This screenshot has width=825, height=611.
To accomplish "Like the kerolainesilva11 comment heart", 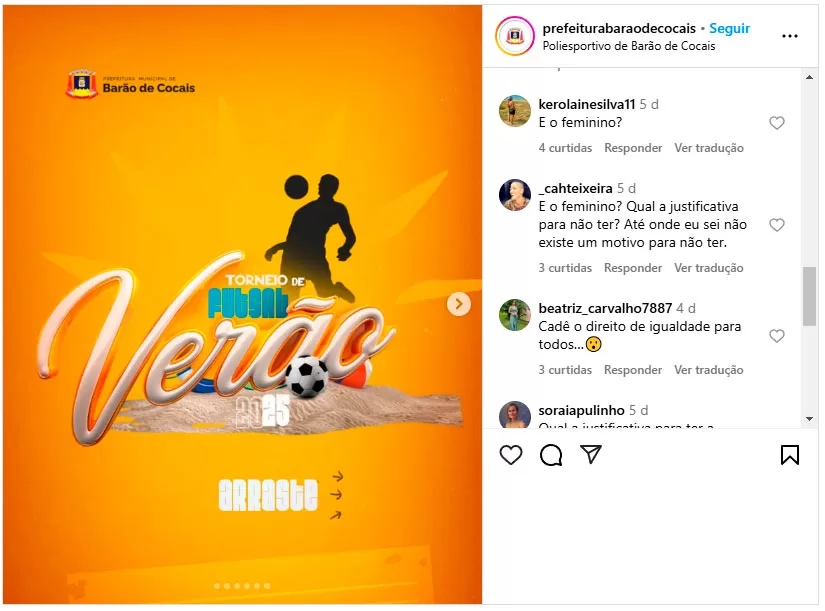I will click(777, 123).
